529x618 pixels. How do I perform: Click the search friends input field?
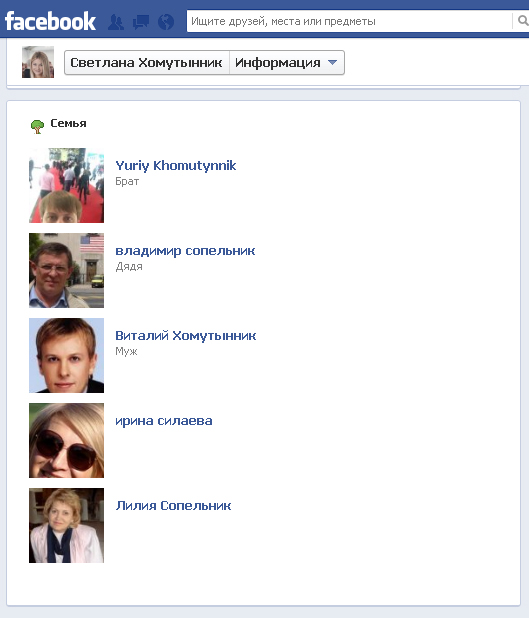point(349,21)
